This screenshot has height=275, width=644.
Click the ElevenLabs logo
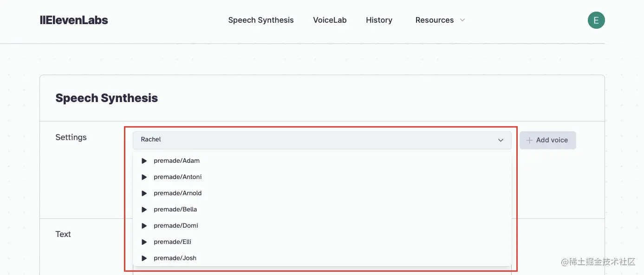(74, 20)
